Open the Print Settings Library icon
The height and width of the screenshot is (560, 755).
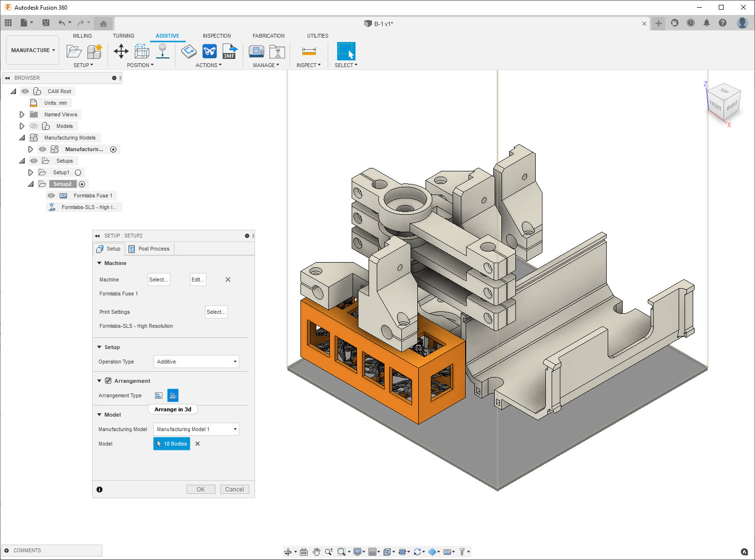click(x=277, y=51)
